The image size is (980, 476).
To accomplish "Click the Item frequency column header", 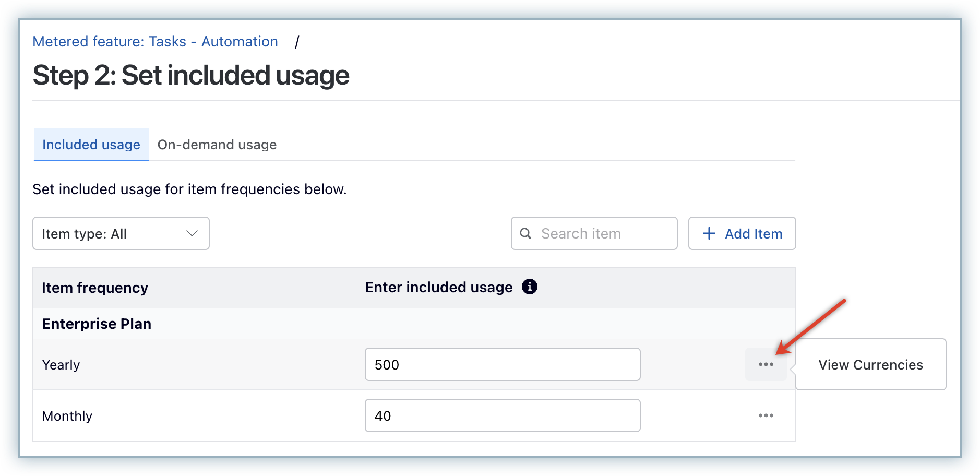I will click(x=95, y=288).
